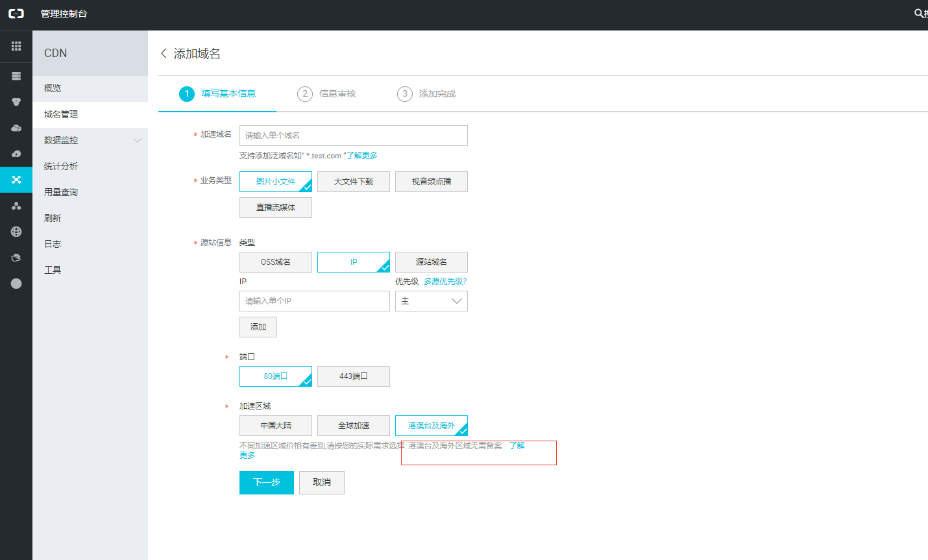Select 全球加速 acceleration region
The width and height of the screenshot is (928, 560).
pos(354,426)
